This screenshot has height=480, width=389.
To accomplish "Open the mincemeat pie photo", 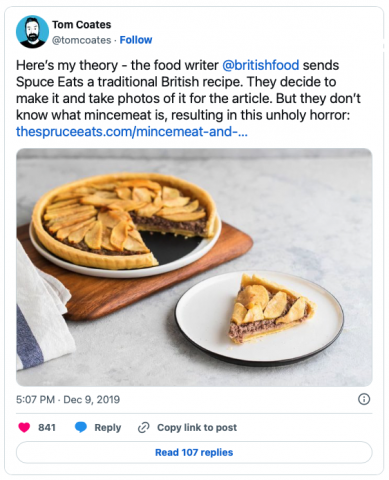I will point(194,267).
